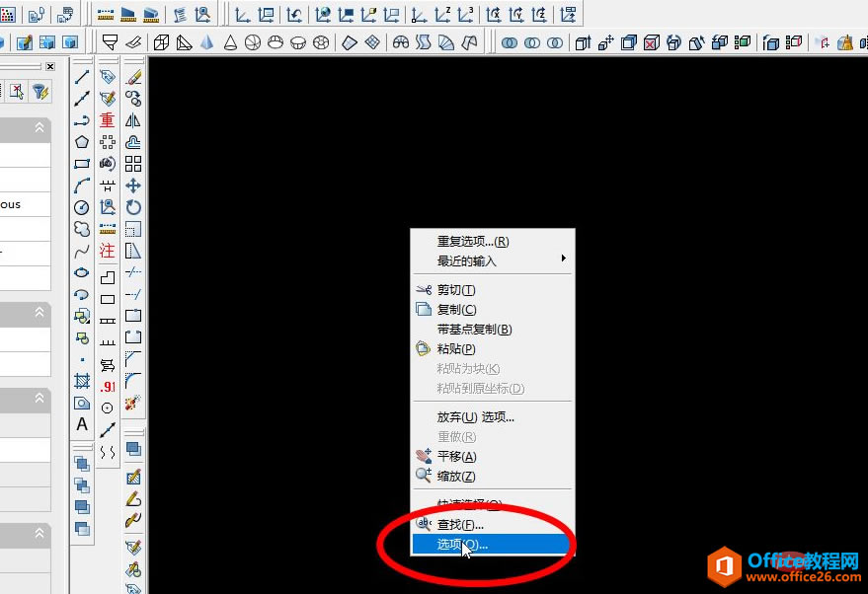Select the Cone tool
The height and width of the screenshot is (594, 868).
pyautogui.click(x=230, y=42)
